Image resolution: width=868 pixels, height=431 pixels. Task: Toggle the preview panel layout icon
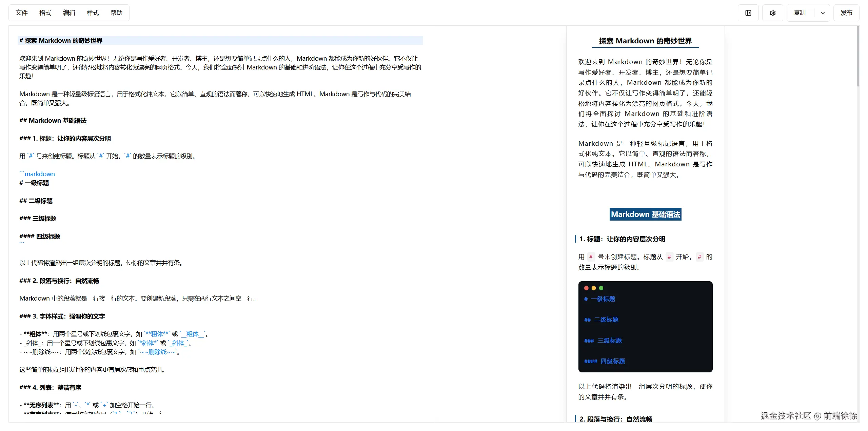click(748, 13)
